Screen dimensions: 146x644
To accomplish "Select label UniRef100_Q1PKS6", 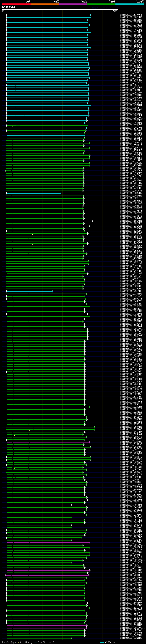I will click(x=131, y=269).
